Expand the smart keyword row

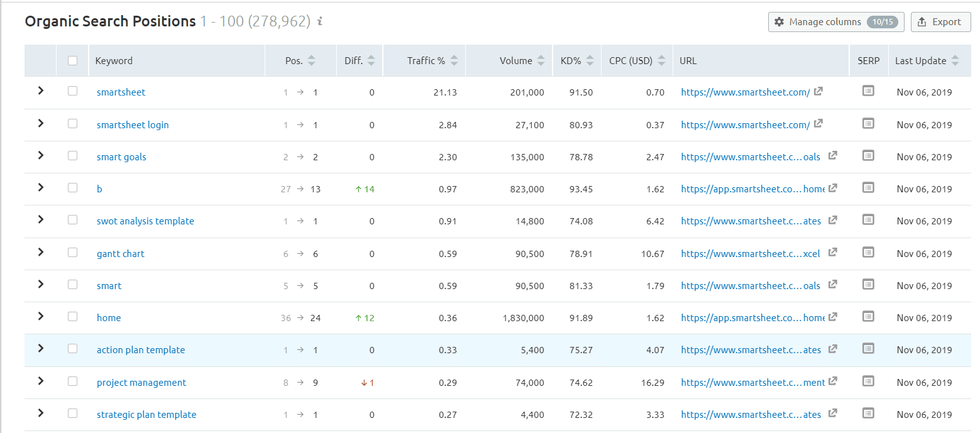[x=41, y=284]
